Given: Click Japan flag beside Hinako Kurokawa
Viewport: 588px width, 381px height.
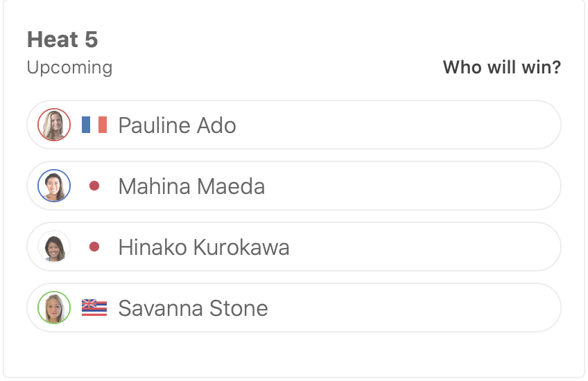Looking at the screenshot, I should click(x=94, y=247).
